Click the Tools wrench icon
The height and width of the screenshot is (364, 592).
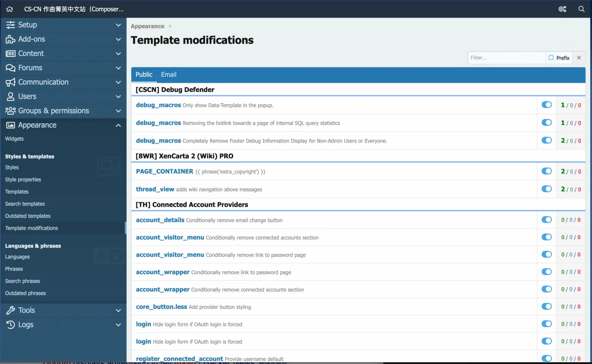click(10, 310)
